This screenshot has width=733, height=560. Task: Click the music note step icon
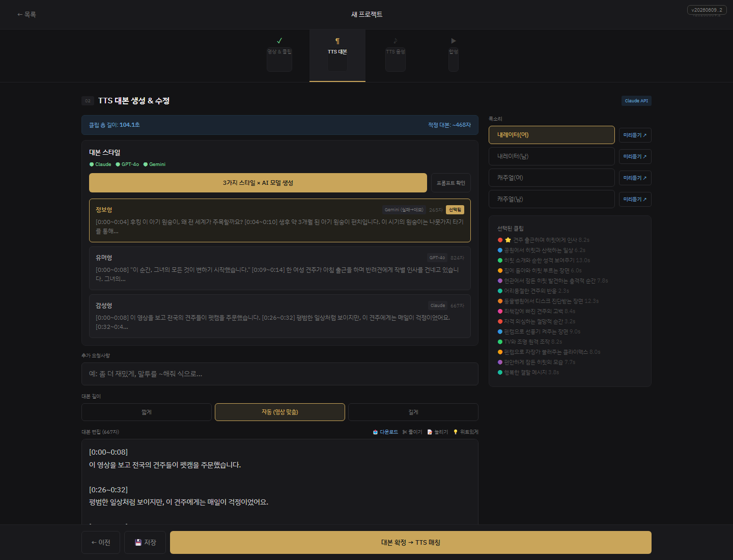pyautogui.click(x=396, y=41)
